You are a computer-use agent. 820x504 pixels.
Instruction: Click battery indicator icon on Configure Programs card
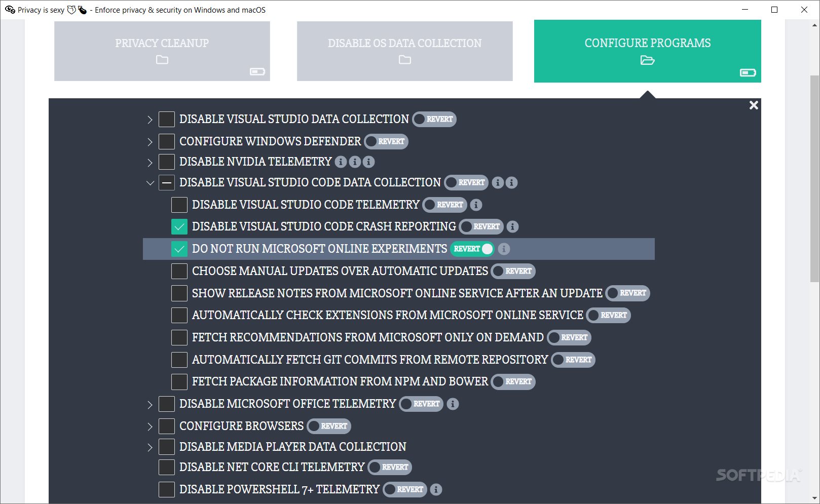tap(748, 73)
